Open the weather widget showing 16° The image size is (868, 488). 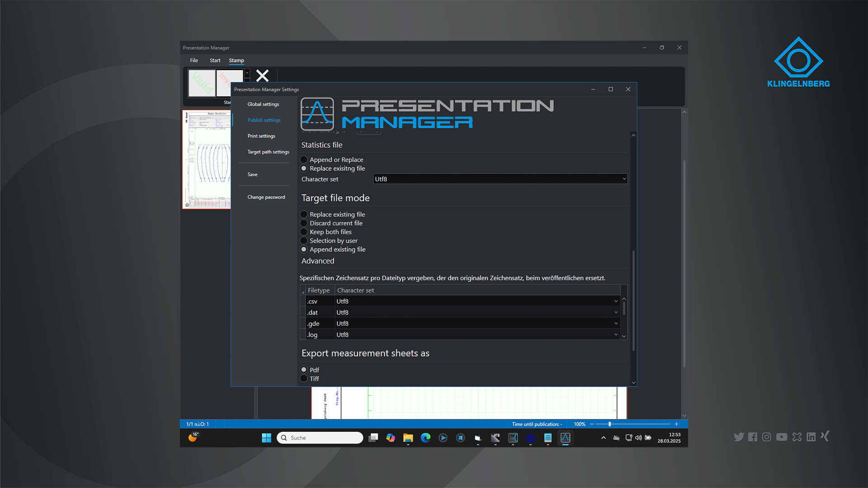tap(193, 437)
